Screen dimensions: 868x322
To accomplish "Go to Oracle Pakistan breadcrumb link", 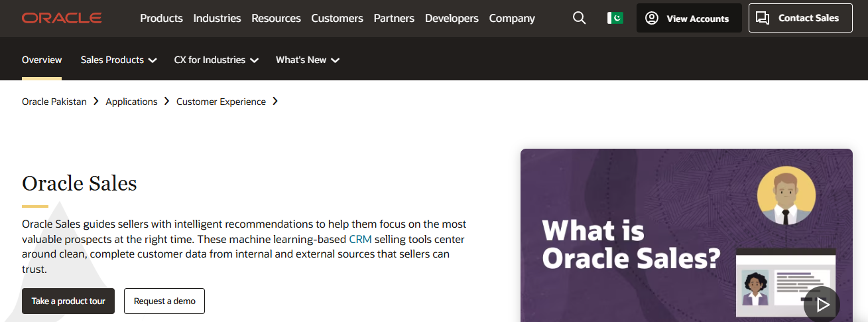I will click(54, 102).
